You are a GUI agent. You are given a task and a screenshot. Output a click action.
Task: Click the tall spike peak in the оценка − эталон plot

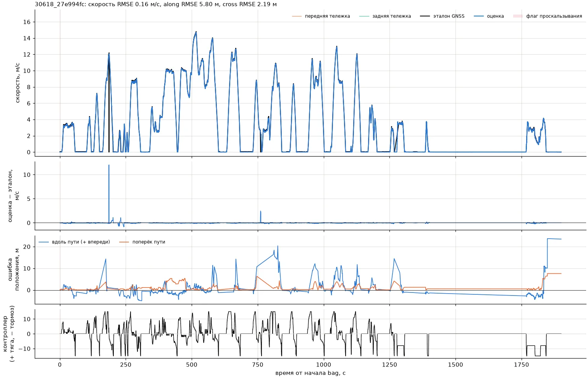(x=109, y=165)
